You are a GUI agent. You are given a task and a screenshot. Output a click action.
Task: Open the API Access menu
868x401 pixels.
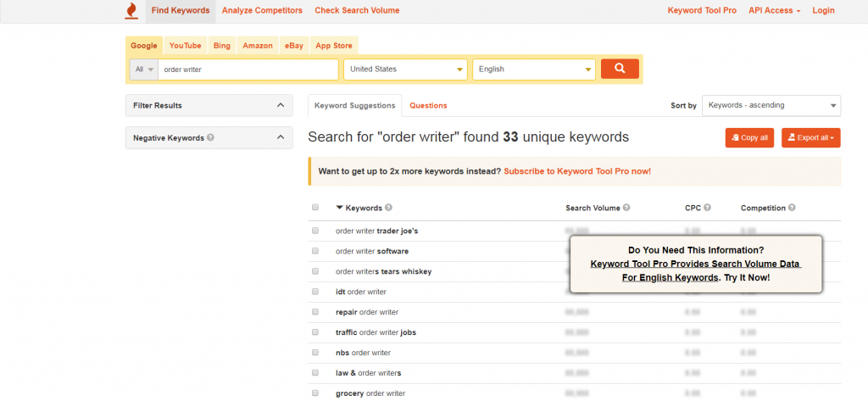click(774, 10)
